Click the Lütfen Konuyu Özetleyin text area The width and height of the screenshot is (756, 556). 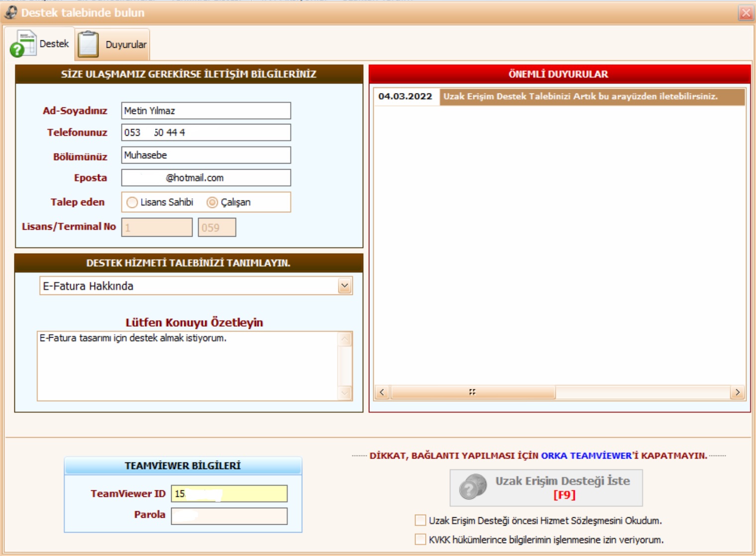pos(187,366)
